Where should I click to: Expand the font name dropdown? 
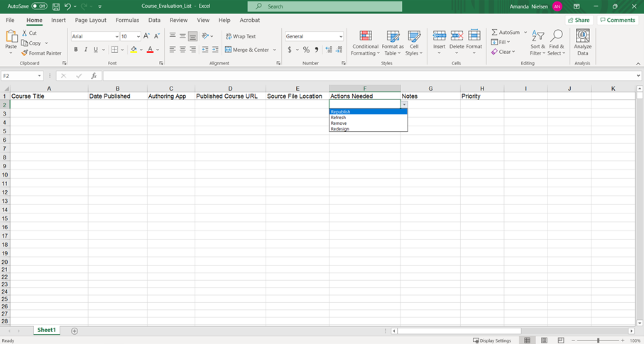coord(115,36)
